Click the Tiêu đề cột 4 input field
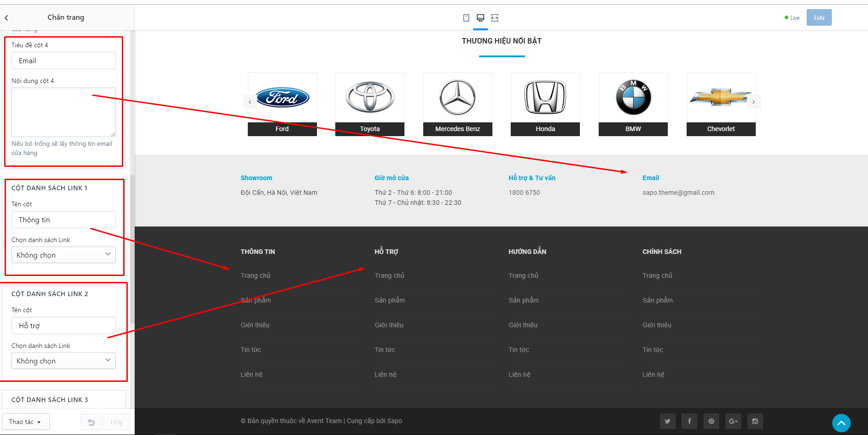 tap(64, 61)
